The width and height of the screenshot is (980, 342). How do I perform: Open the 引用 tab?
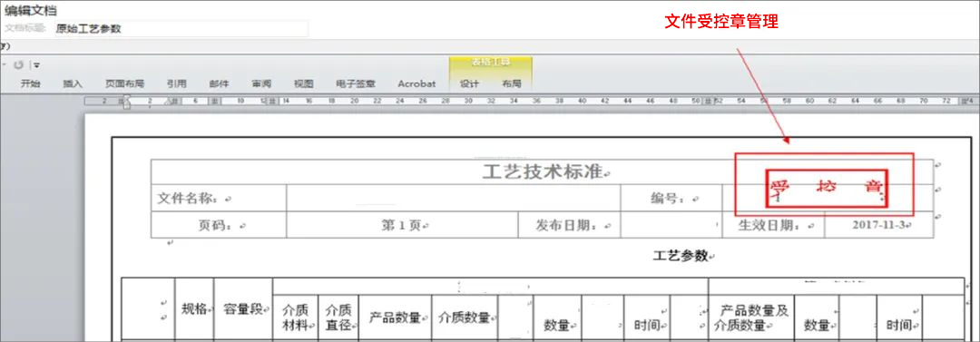(176, 83)
